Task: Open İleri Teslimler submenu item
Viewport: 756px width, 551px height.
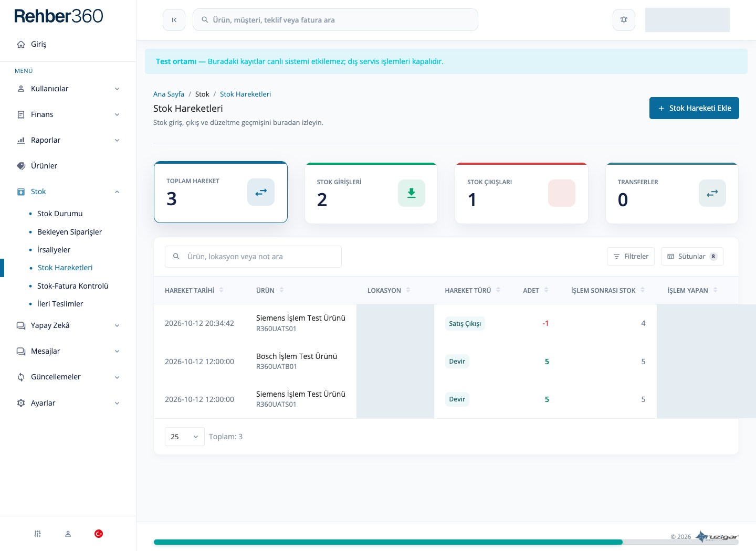Action: pyautogui.click(x=60, y=304)
